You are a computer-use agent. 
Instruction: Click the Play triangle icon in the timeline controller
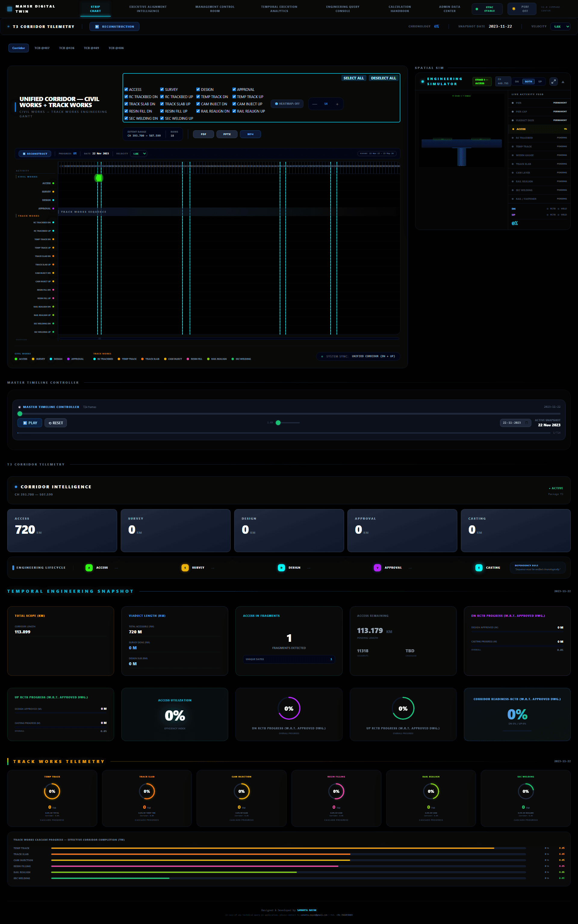pos(25,423)
